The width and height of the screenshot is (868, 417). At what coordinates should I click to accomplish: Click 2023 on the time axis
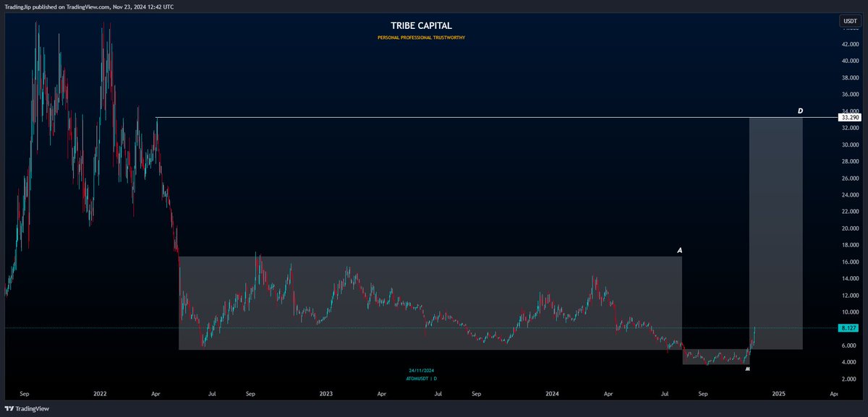(326, 394)
